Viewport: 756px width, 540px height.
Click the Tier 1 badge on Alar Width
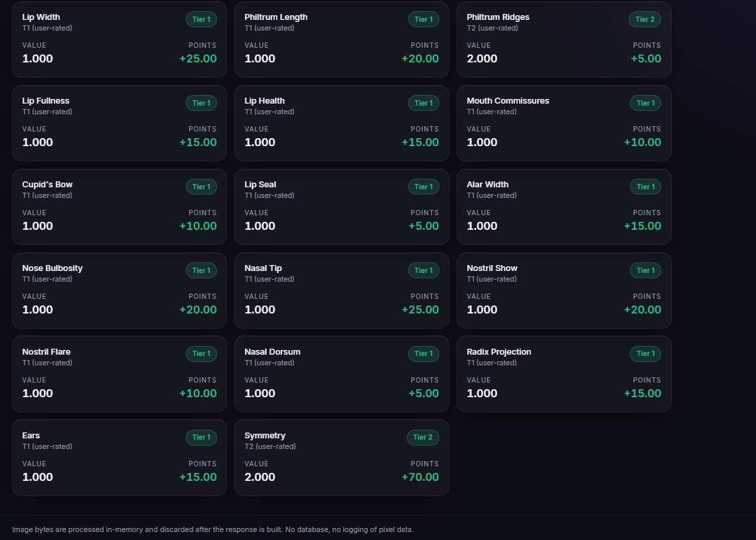[645, 187]
